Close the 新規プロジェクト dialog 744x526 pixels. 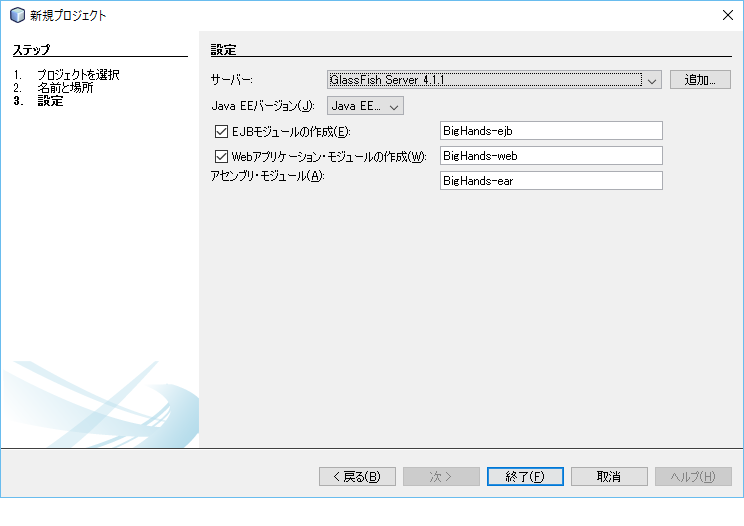[x=727, y=15]
